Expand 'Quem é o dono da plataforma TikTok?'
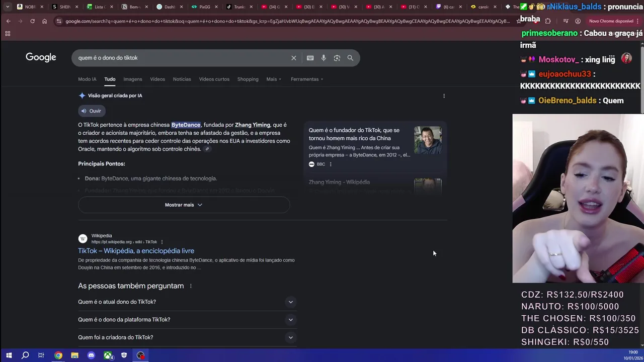This screenshot has height=362, width=644. pos(187,320)
